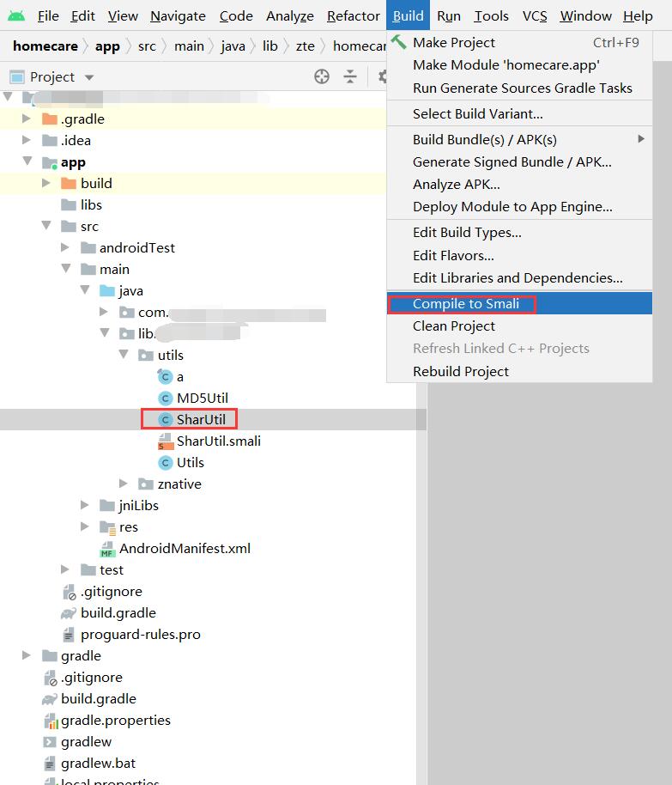Click the Collapse All icon in Project panel
This screenshot has width=672, height=785.
coord(350,76)
